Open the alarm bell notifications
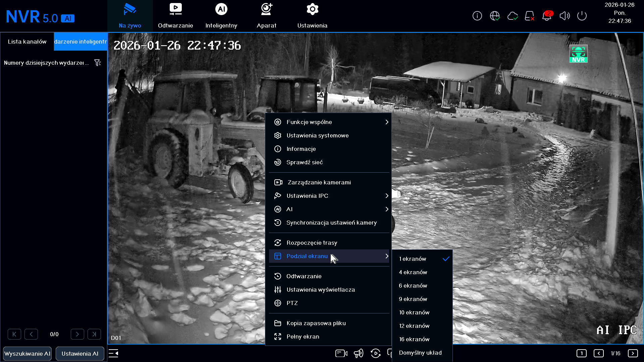 pyautogui.click(x=547, y=16)
